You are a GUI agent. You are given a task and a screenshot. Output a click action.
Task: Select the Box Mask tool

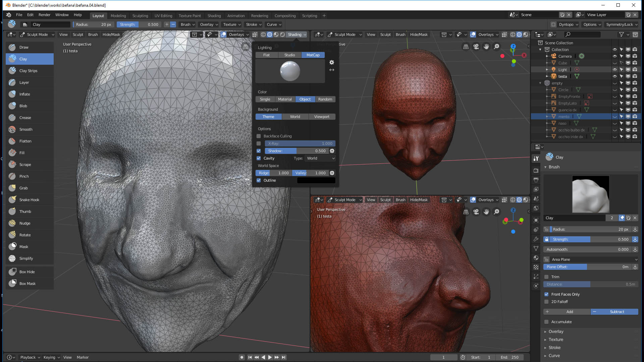coord(30,284)
